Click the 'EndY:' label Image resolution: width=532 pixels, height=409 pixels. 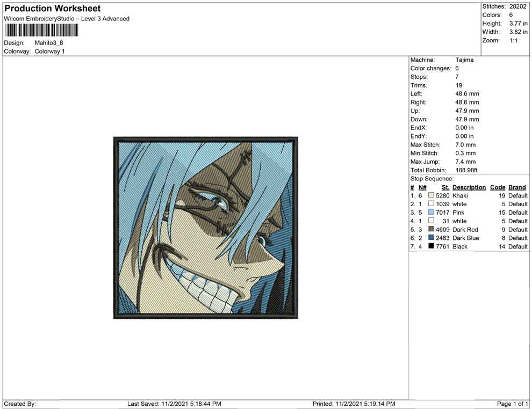coord(419,136)
